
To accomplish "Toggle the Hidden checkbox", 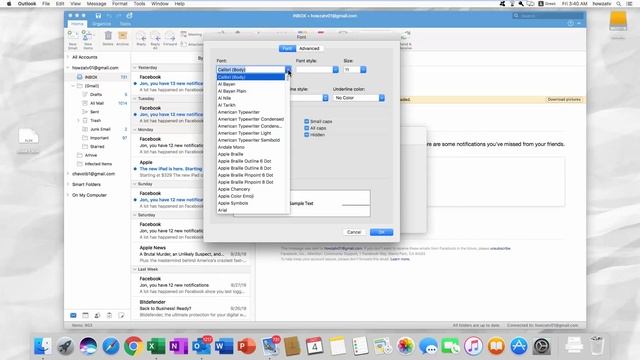I will pos(307,134).
